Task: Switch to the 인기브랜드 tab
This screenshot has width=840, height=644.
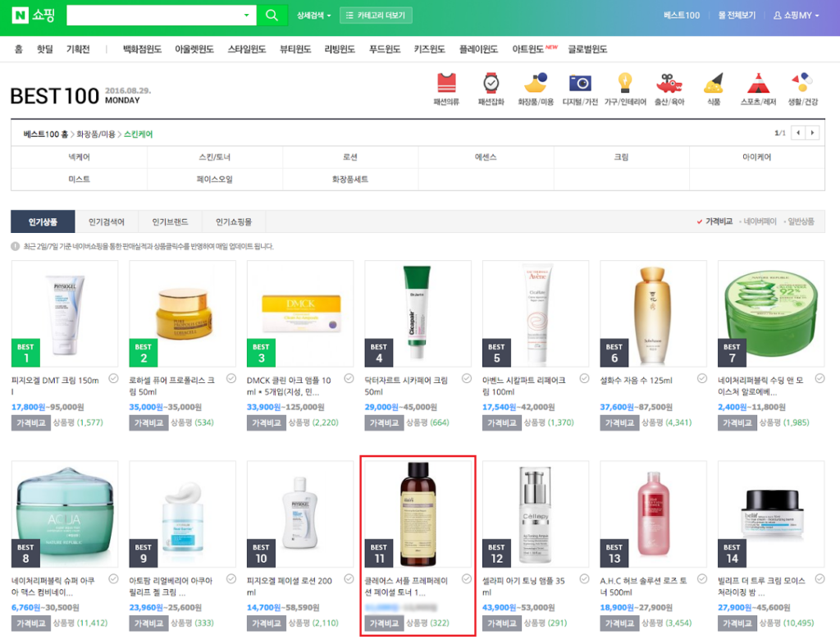Action: 170,222
